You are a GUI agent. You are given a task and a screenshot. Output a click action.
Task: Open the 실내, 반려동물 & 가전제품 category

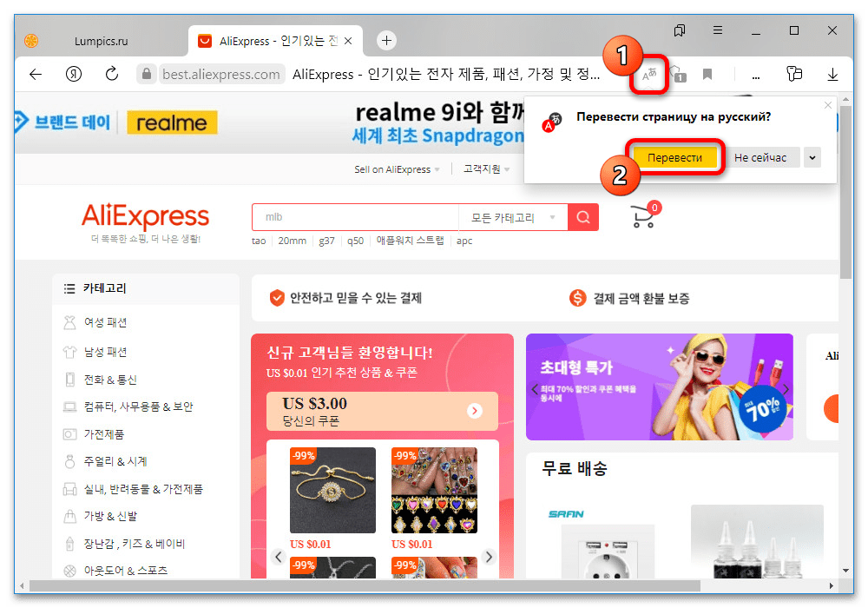[x=143, y=489]
